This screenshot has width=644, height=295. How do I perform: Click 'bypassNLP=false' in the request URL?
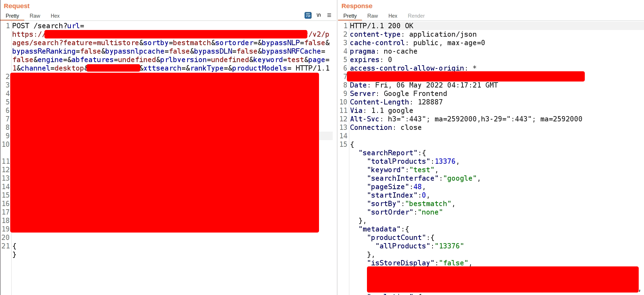click(294, 43)
